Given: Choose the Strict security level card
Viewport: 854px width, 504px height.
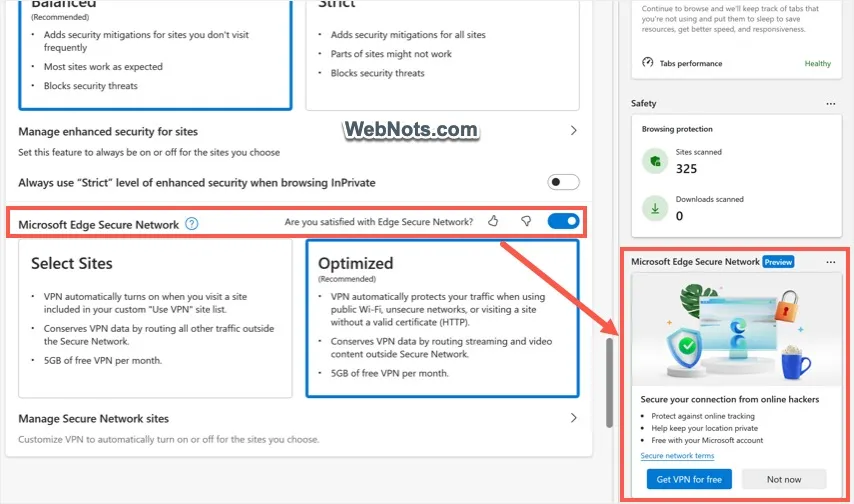Looking at the screenshot, I should 442,54.
